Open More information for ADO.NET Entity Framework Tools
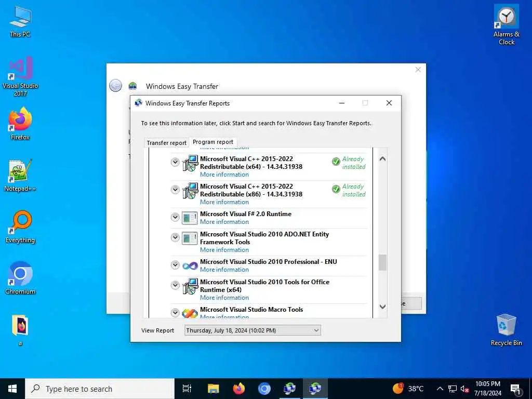The image size is (532, 399). point(224,250)
